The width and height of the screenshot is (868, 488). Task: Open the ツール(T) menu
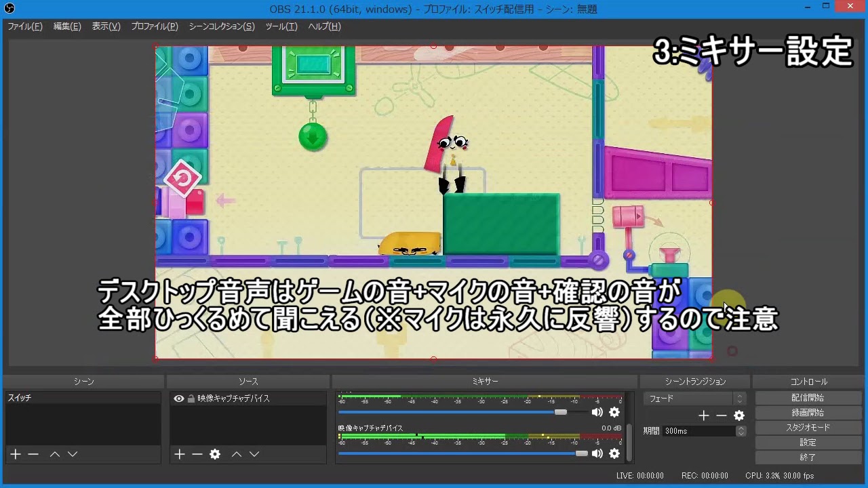[x=281, y=26]
